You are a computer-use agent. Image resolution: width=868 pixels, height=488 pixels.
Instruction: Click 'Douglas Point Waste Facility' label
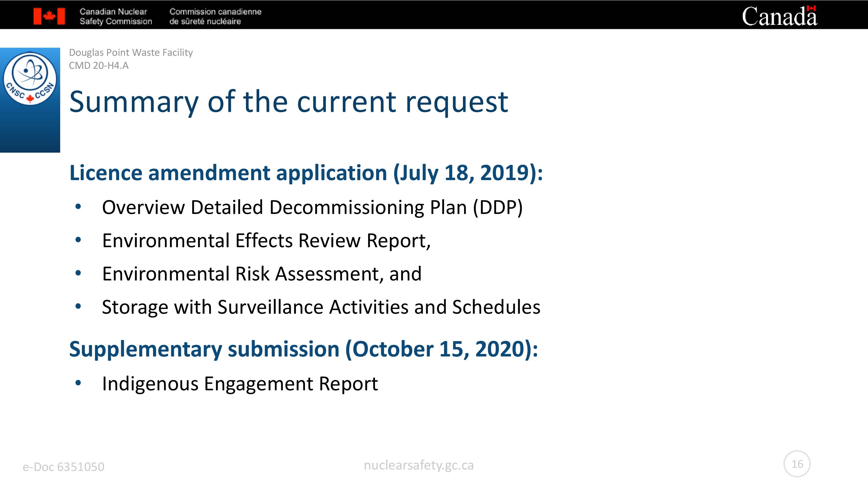pyautogui.click(x=131, y=53)
